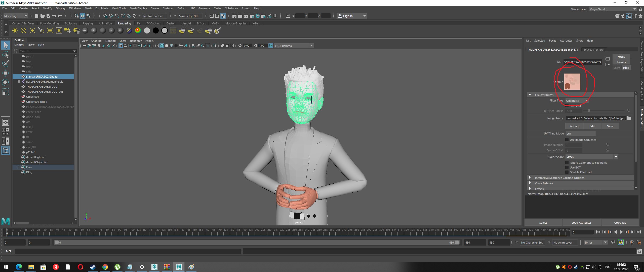Image resolution: width=644 pixels, height=272 pixels.
Task: Click the Reload image button
Action: click(574, 126)
